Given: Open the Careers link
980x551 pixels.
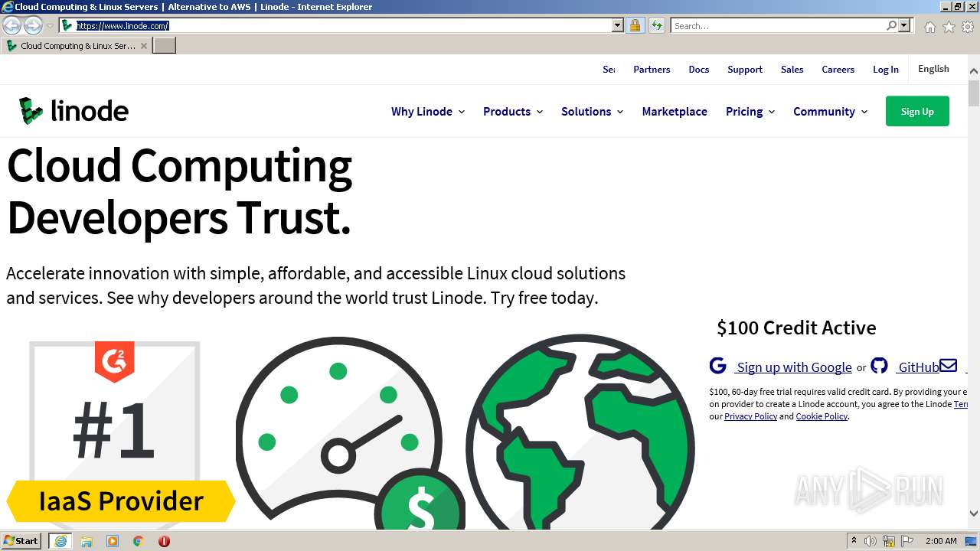Looking at the screenshot, I should click(838, 69).
